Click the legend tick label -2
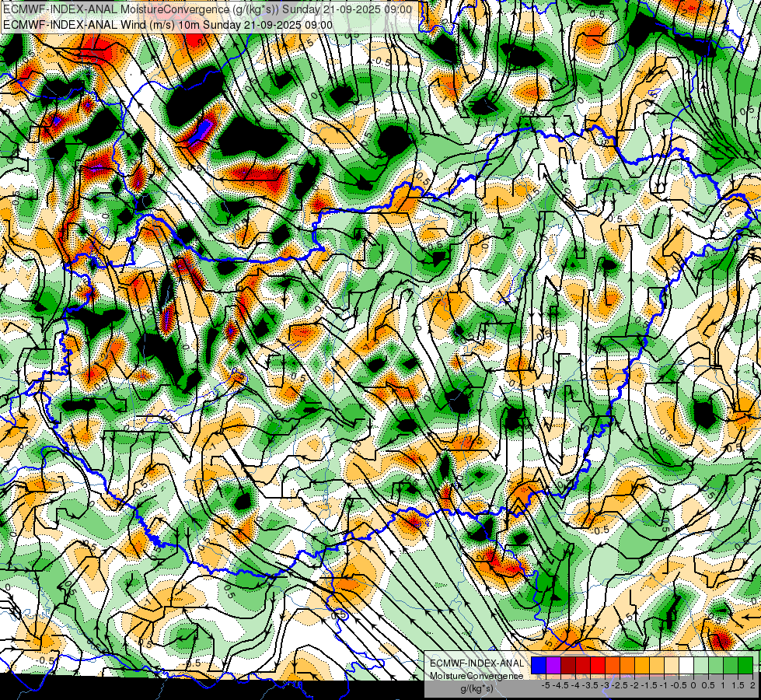Screen dimensions: 761x700 [635, 685]
